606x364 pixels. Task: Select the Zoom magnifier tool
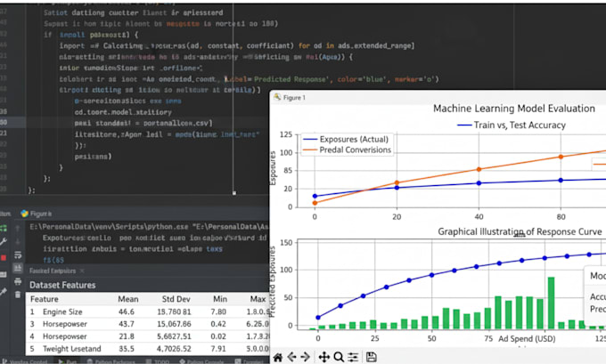tap(339, 358)
